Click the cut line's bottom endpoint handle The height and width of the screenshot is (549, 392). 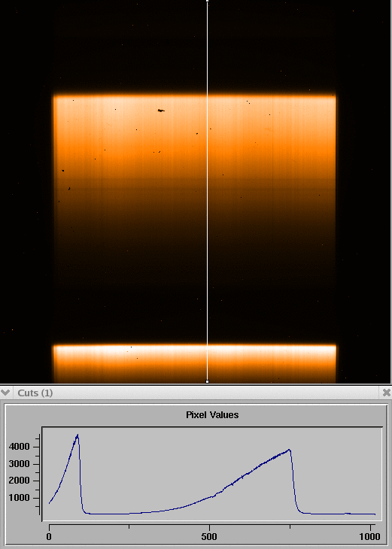tap(208, 381)
